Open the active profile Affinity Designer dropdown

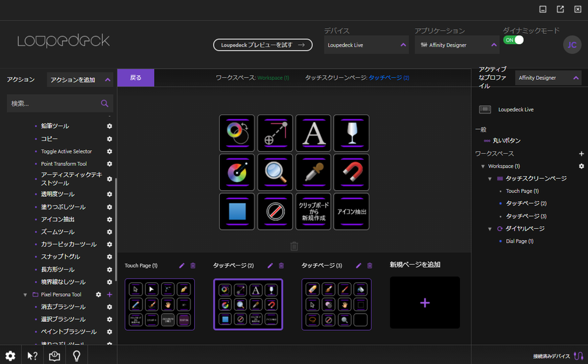pyautogui.click(x=548, y=78)
